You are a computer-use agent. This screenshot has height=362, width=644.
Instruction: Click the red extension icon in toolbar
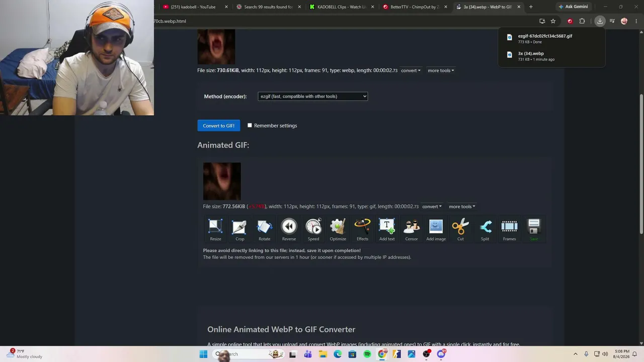[570, 21]
